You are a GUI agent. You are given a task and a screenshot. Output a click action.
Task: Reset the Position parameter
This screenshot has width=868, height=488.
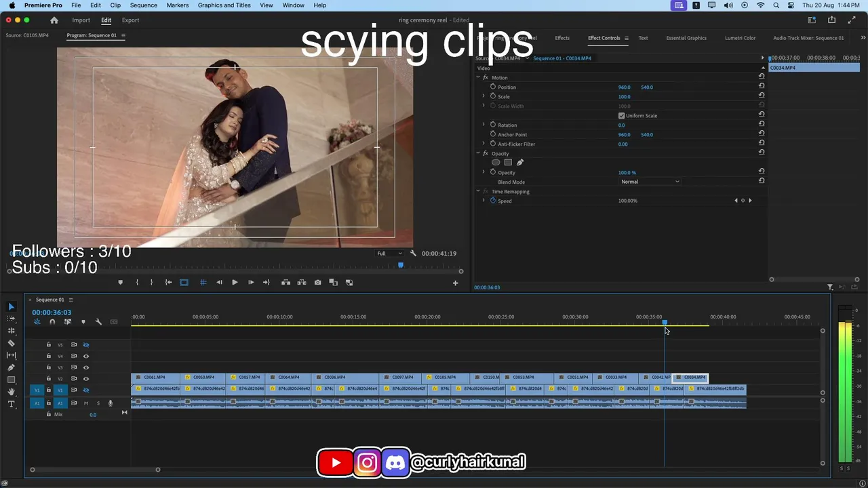point(762,87)
